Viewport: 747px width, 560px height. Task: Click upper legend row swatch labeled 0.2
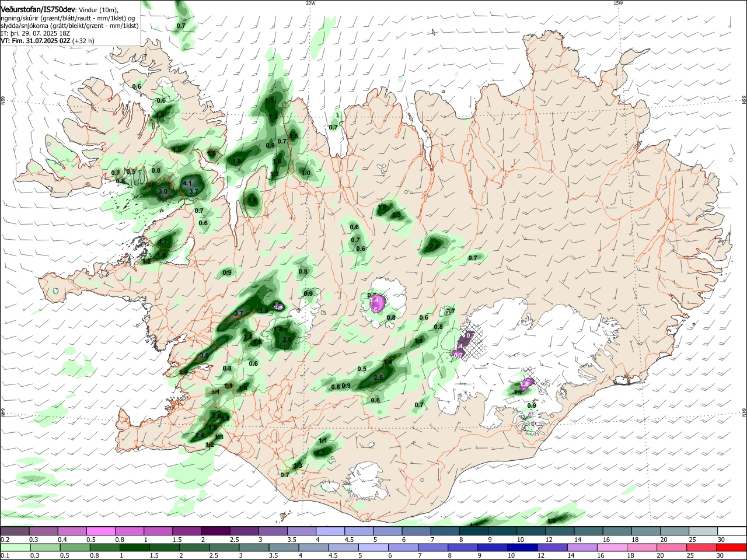tap(15, 531)
